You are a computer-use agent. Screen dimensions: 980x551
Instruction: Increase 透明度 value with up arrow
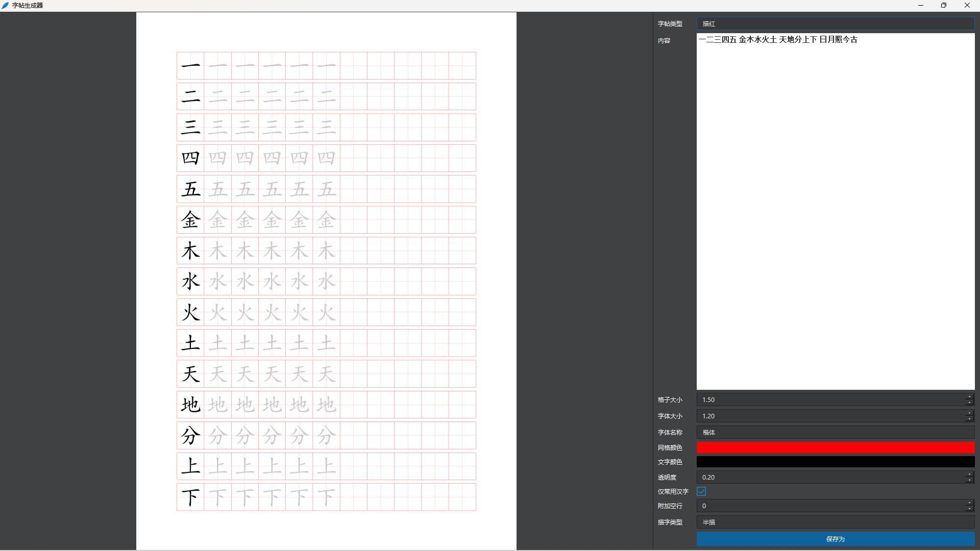tap(969, 474)
